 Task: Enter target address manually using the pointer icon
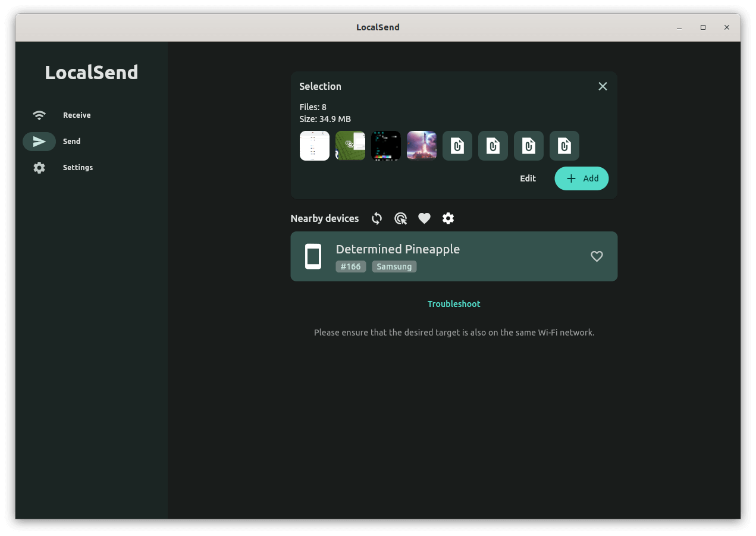(400, 218)
